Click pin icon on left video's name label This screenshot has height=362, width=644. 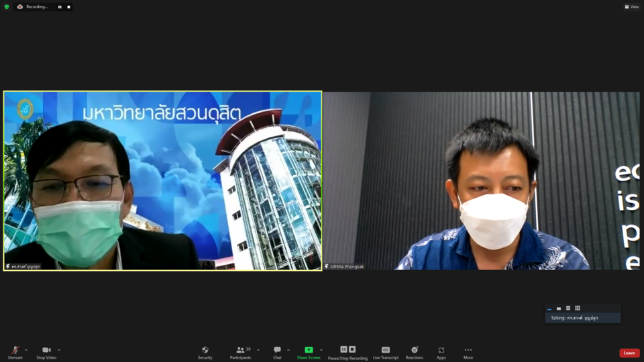[x=8, y=267]
